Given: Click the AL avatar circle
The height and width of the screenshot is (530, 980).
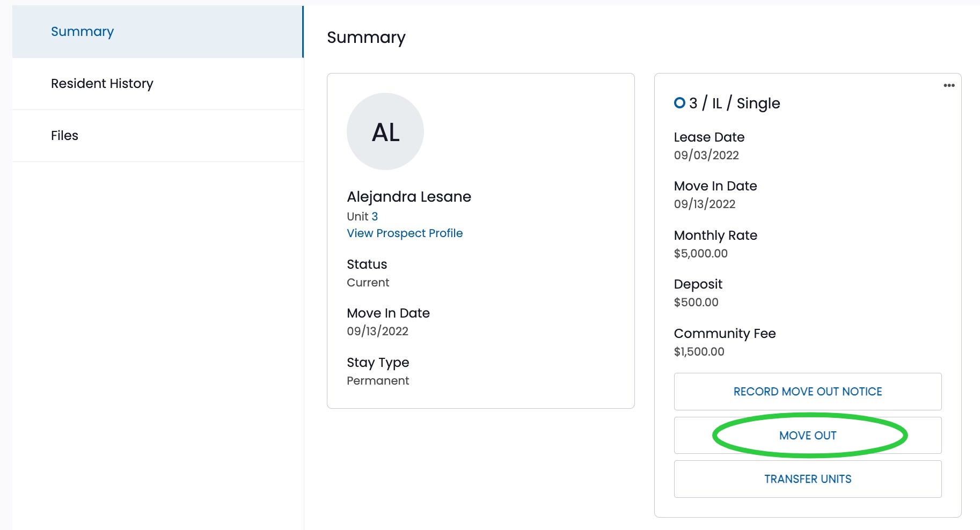Looking at the screenshot, I should pos(385,131).
